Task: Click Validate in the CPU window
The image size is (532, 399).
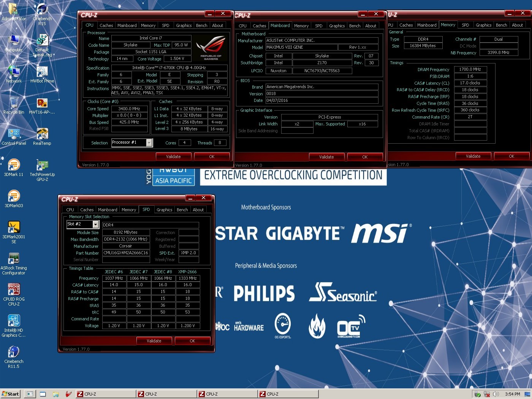Action: [173, 157]
